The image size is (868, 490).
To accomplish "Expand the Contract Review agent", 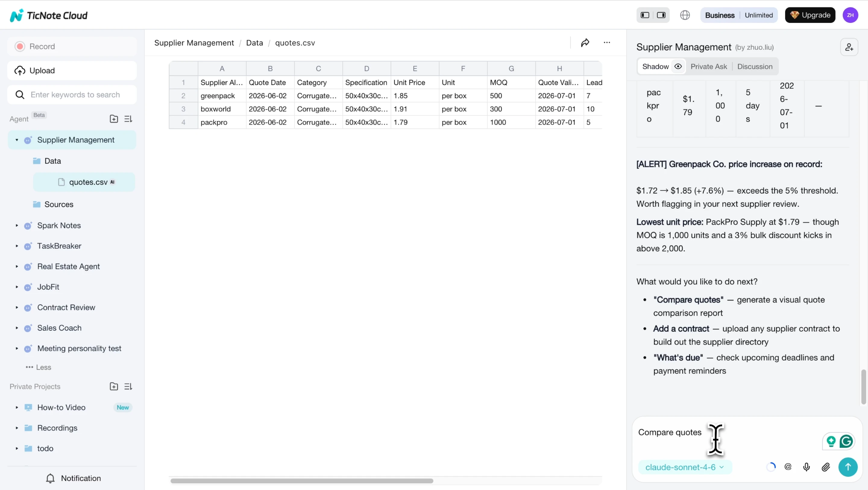I will [x=17, y=308].
